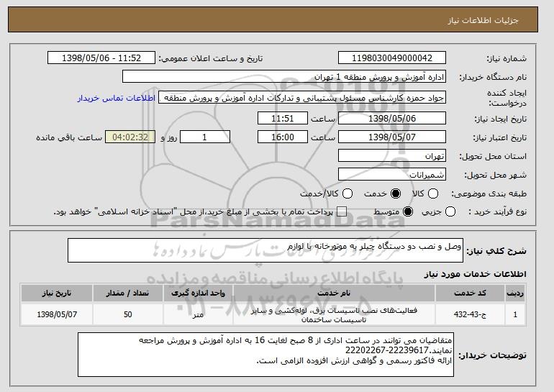Toggle the اسناد خزانه اسلامی payment checkbox
This screenshot has height=392, width=554.
pyautogui.click(x=342, y=212)
